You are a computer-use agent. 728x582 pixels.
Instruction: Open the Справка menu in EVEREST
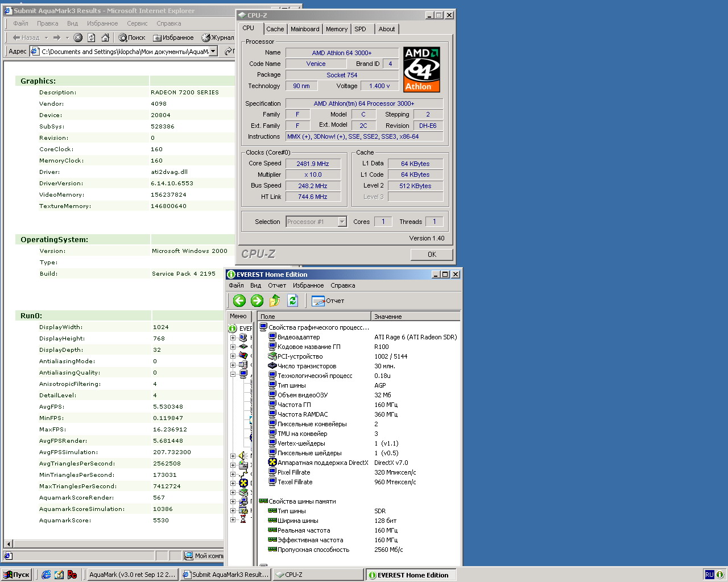[343, 285]
